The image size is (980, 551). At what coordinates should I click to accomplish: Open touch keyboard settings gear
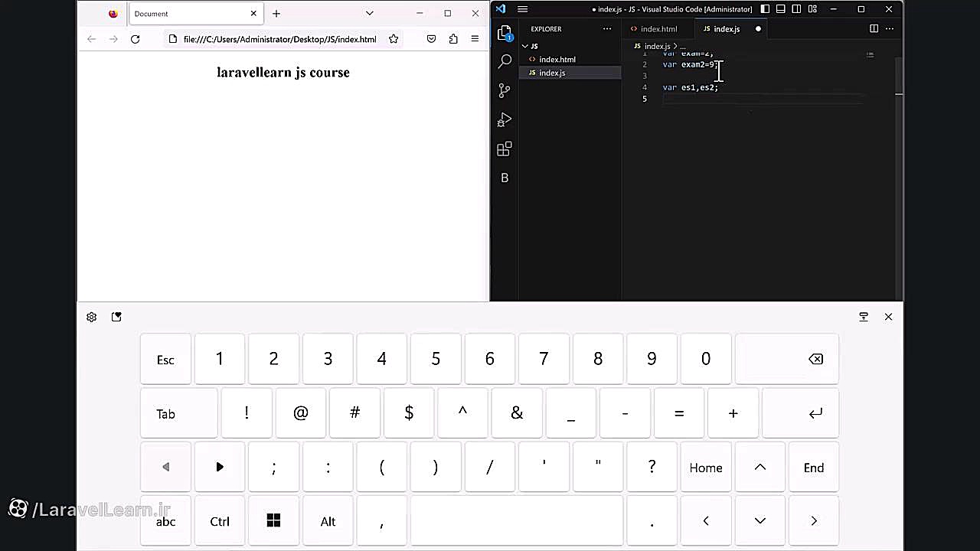(x=91, y=317)
